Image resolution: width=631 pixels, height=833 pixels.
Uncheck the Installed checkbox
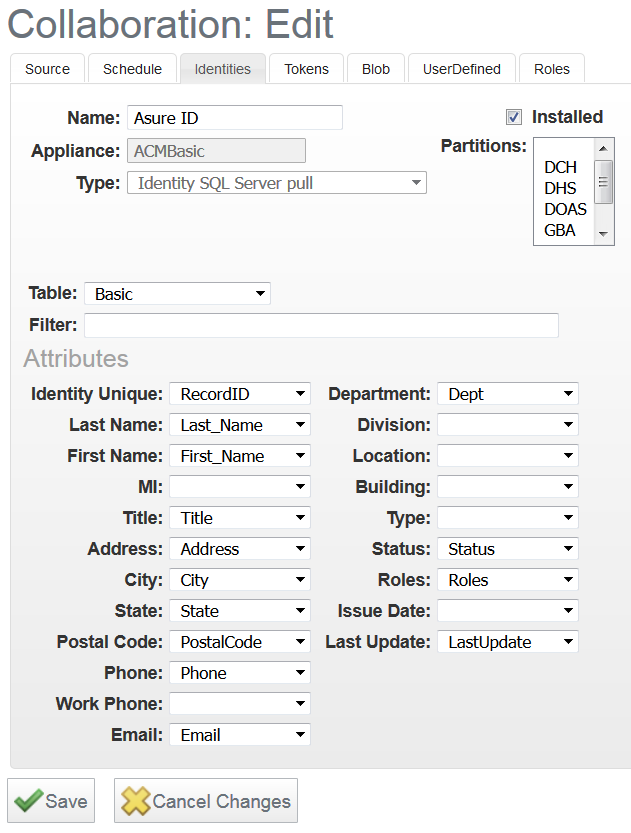(513, 116)
